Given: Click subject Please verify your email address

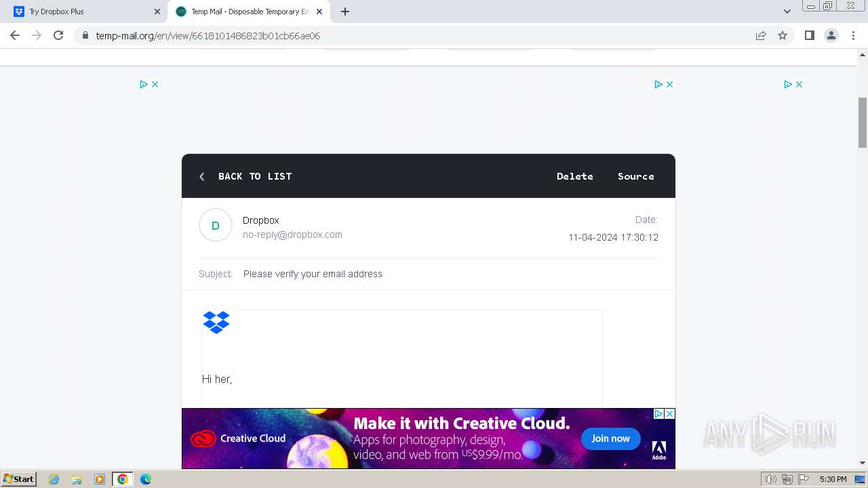Looking at the screenshot, I should pos(313,274).
